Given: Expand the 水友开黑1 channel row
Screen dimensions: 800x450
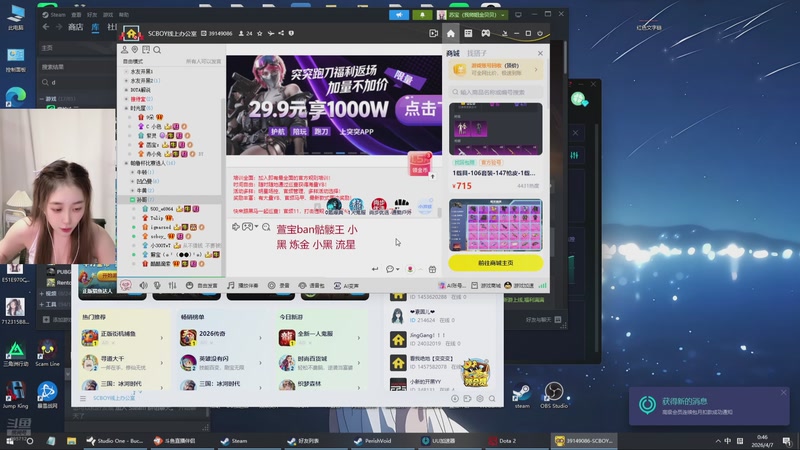Looking at the screenshot, I should pos(141,71).
